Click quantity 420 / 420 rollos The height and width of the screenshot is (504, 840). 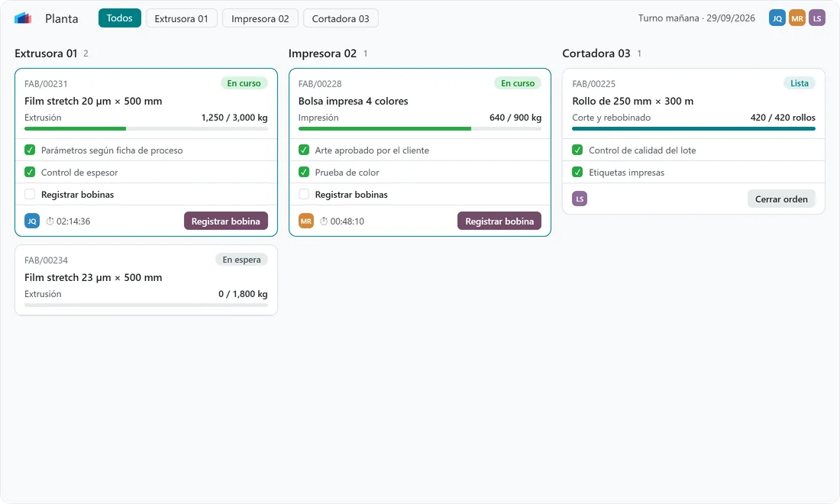click(783, 118)
